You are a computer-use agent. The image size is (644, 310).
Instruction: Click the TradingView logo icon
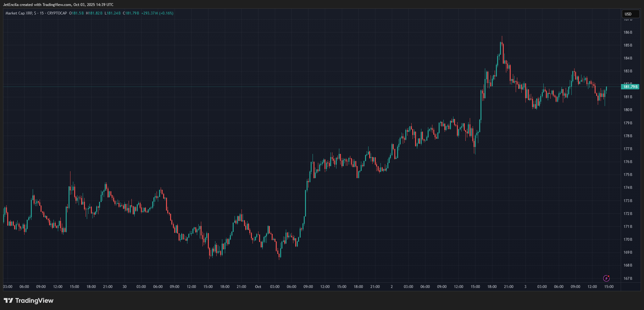point(8,301)
